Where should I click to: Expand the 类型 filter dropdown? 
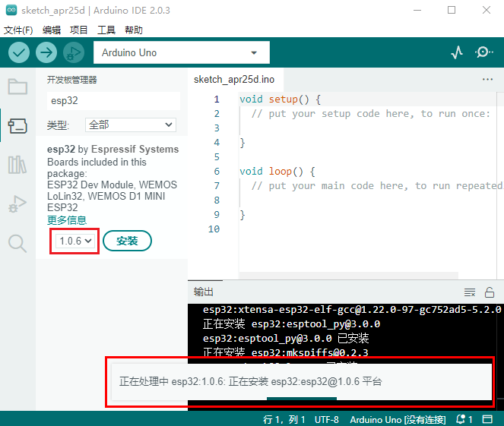131,125
